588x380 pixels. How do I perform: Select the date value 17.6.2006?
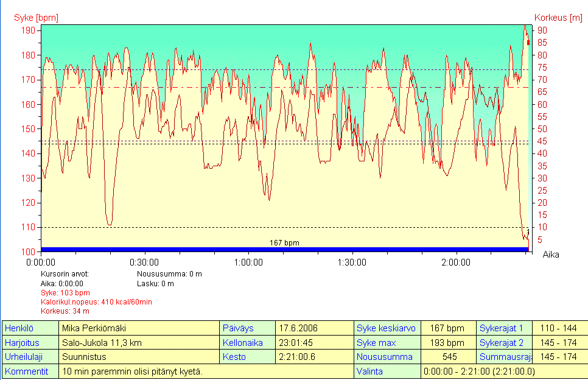tap(298, 328)
